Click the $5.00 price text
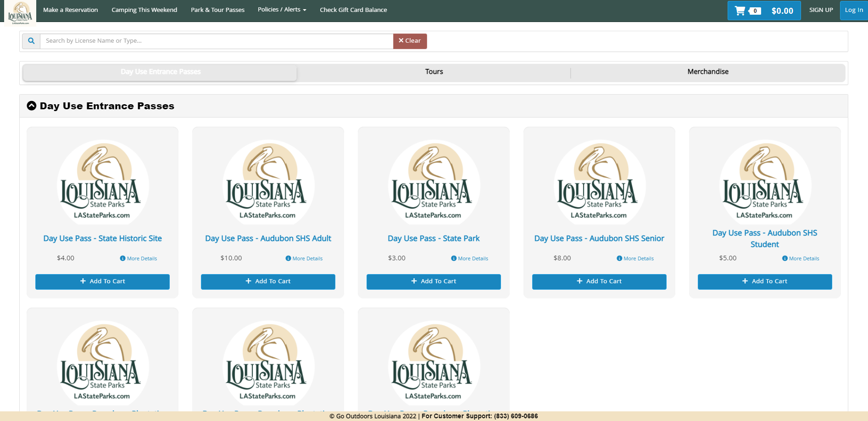 728,258
